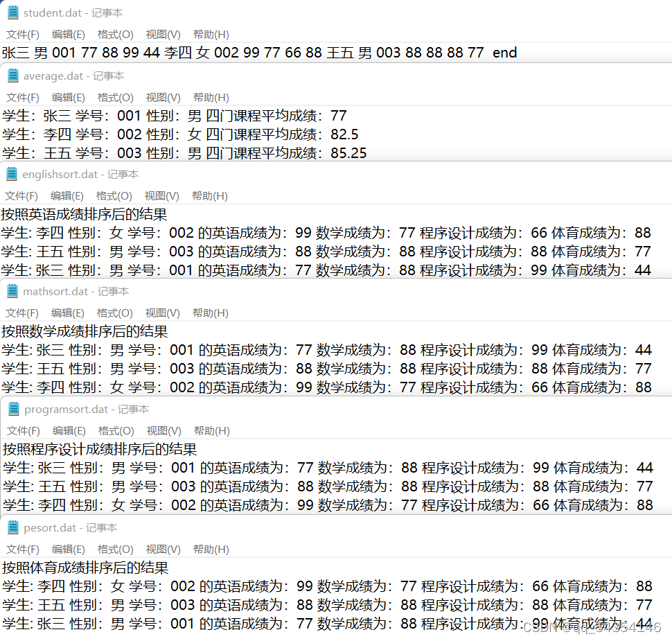This screenshot has height=641, width=672.
Task: Click the student.dat - 记事本 window title
Action: 73,13
